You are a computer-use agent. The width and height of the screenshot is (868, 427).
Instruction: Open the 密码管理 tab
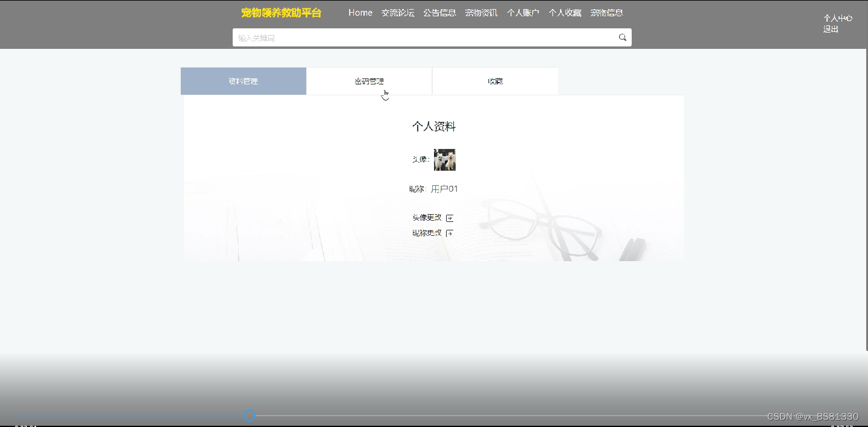coord(370,81)
